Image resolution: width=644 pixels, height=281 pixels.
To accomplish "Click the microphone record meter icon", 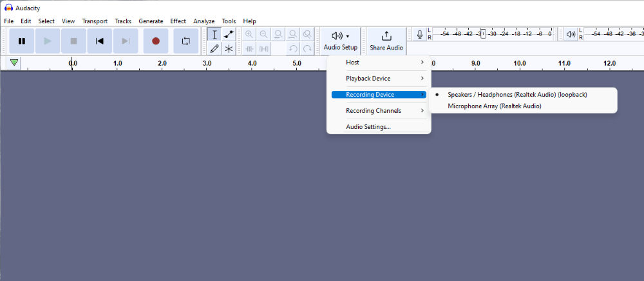I will 419,35.
